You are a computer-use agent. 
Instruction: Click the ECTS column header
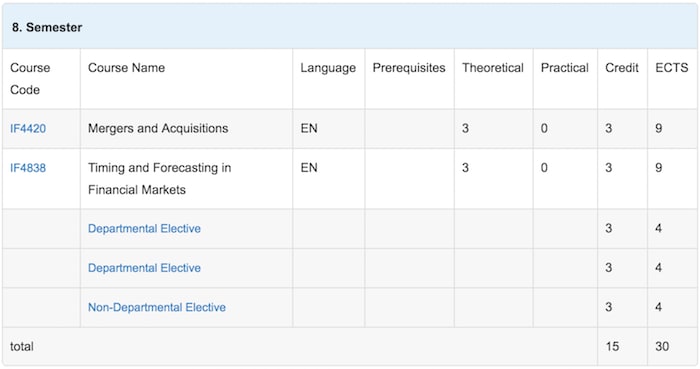tap(671, 68)
